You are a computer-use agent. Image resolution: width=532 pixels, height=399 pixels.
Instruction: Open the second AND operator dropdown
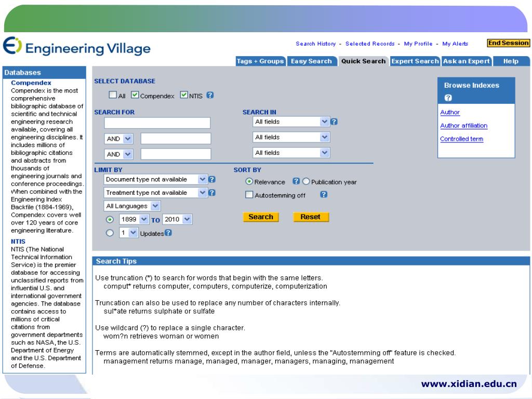(x=118, y=154)
